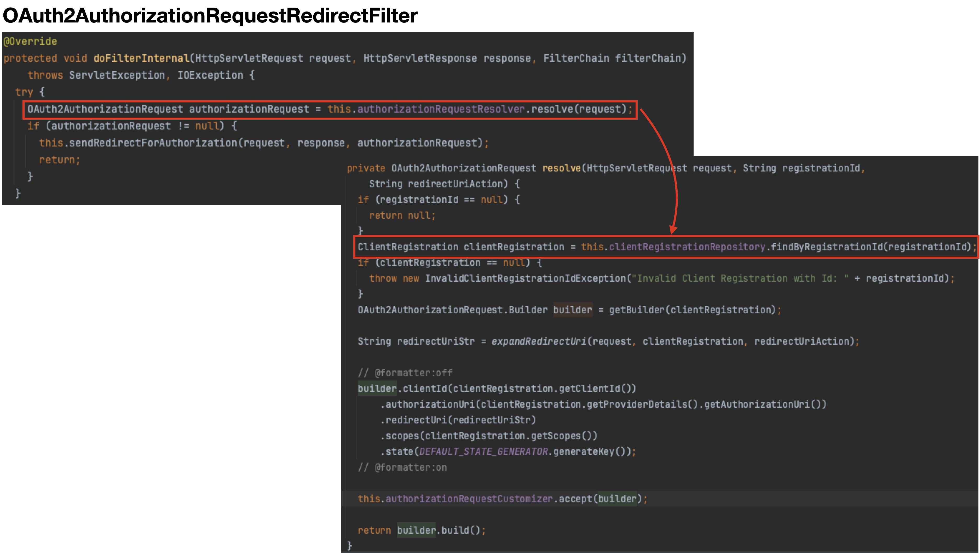The image size is (980, 553).
Task: Click the .scopes(clientRegistration.getScopes()) line
Action: [x=489, y=436]
